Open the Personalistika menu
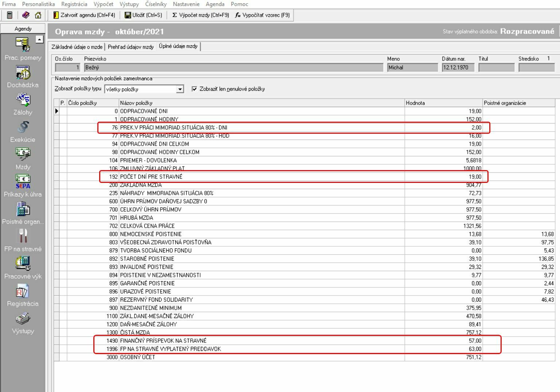 38,4
